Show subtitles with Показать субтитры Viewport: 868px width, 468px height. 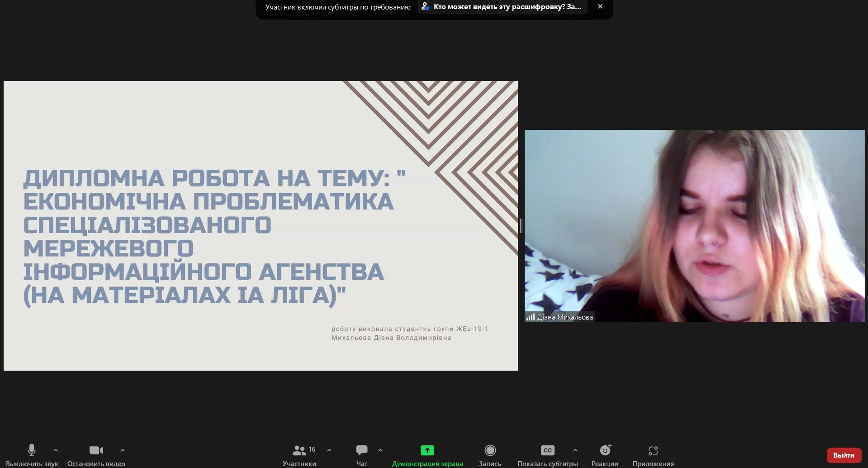(x=548, y=455)
